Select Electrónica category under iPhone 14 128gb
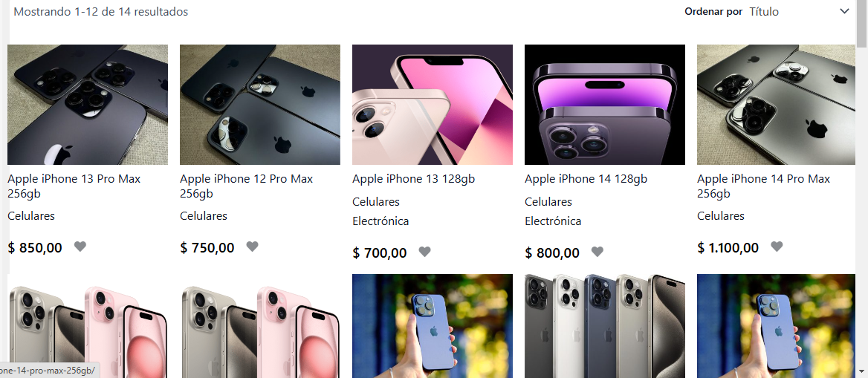The image size is (868, 378). pos(553,221)
